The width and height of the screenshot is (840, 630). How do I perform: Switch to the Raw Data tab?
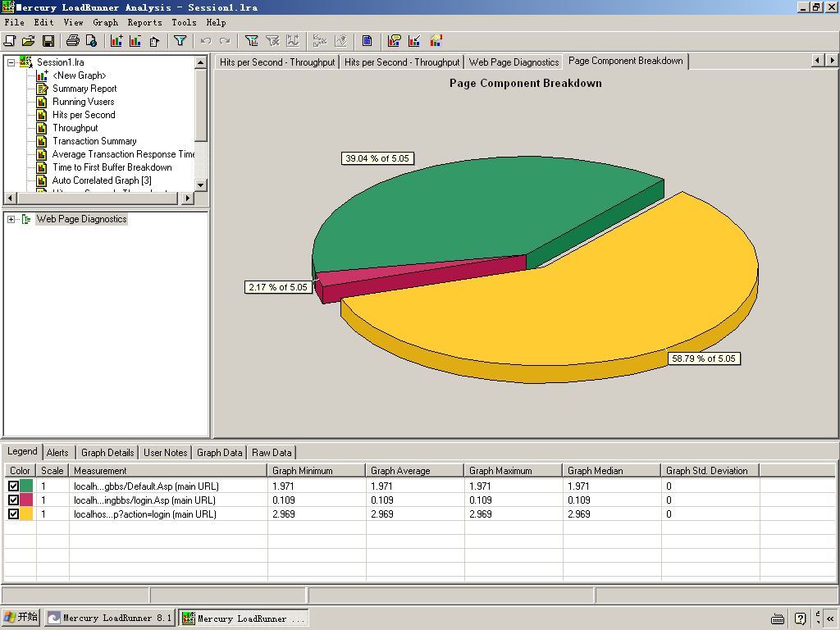[272, 453]
